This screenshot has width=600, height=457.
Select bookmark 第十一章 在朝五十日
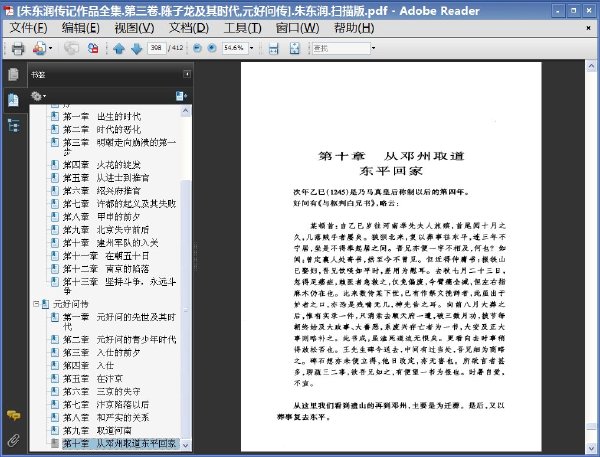(x=106, y=256)
